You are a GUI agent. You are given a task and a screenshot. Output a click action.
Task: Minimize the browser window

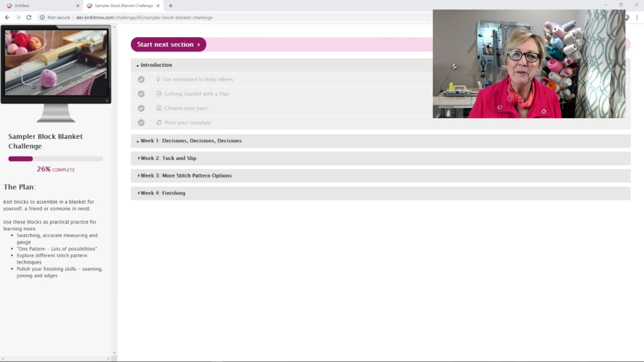(x=605, y=5)
